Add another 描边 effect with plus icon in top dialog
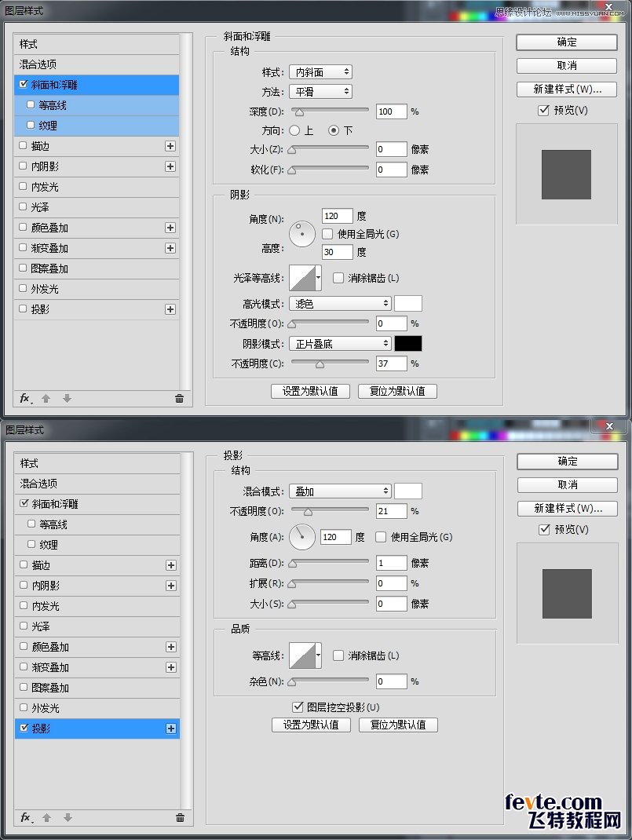 tap(170, 146)
